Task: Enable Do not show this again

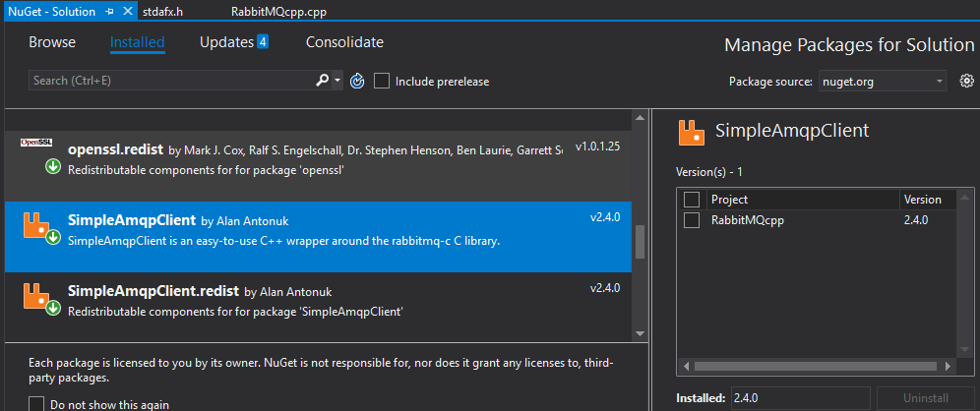Action: click(36, 404)
